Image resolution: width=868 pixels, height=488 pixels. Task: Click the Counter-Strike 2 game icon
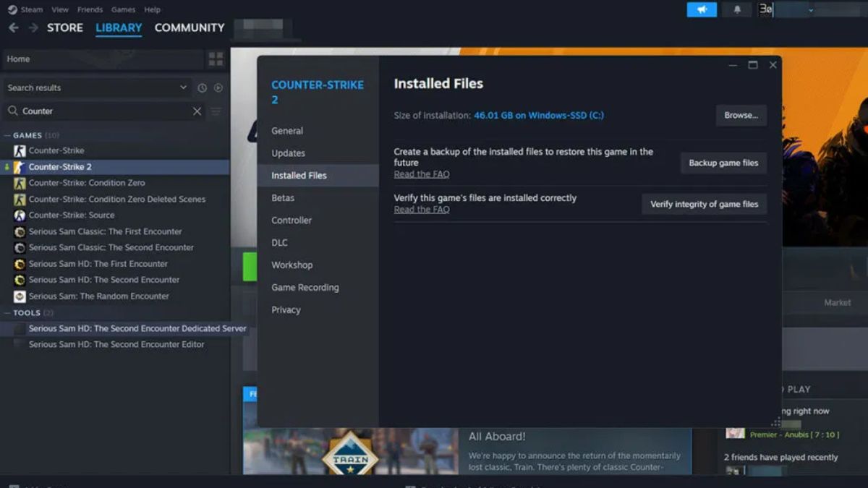point(20,167)
